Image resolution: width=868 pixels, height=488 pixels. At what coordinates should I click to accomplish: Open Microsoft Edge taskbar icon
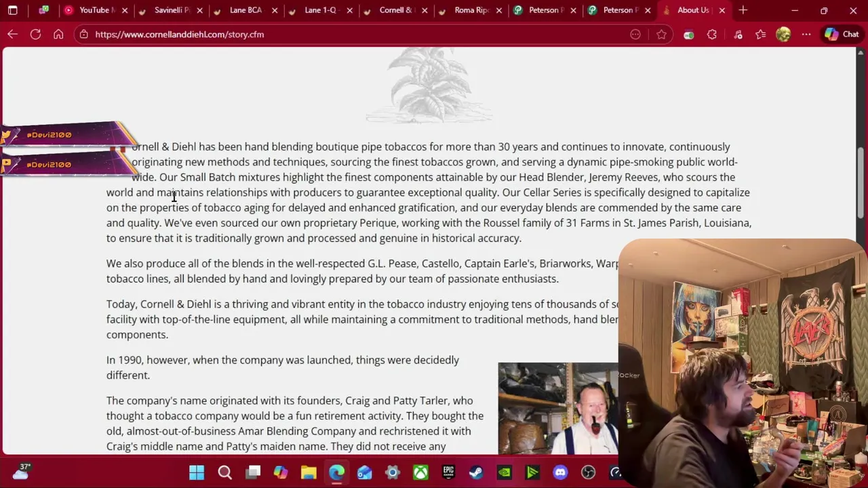coord(337,472)
